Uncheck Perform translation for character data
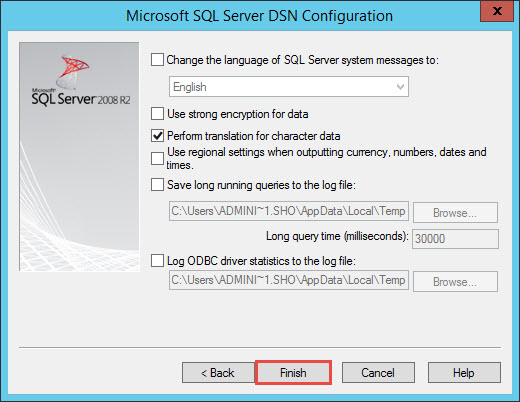 [x=157, y=136]
